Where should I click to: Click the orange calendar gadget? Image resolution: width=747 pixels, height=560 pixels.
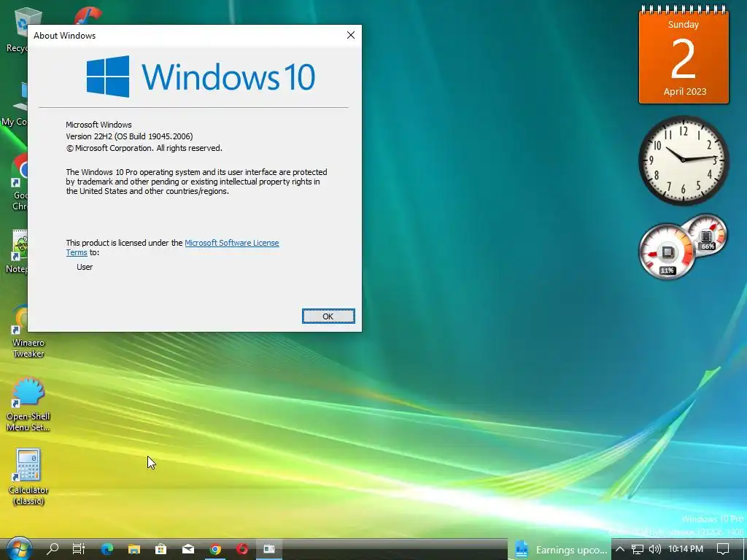click(x=684, y=55)
